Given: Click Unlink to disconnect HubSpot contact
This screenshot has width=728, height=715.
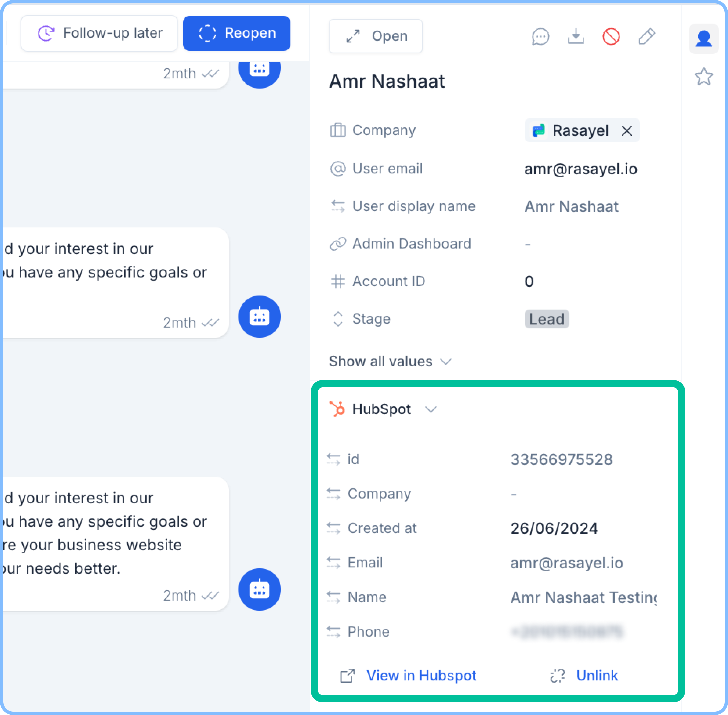Looking at the screenshot, I should click(597, 675).
